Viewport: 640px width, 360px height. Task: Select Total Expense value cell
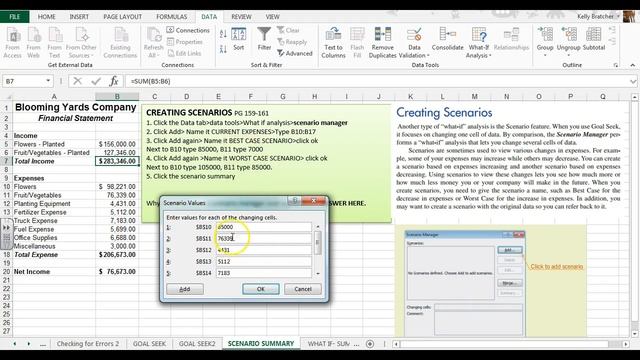click(x=117, y=255)
